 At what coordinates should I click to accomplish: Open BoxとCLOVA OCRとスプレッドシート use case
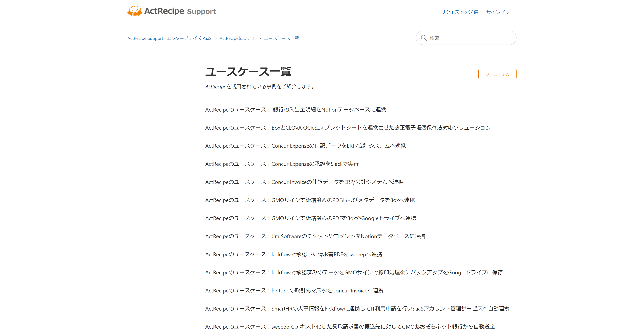[x=348, y=128]
